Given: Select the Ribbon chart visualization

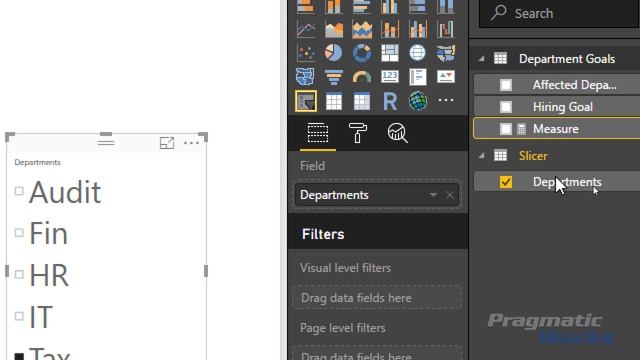Looking at the screenshot, I should click(x=445, y=29).
